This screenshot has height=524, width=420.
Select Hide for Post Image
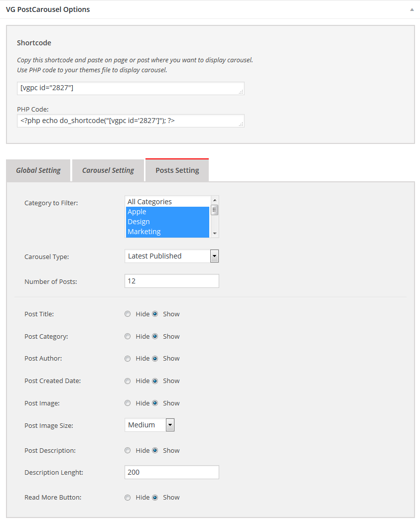click(x=128, y=403)
